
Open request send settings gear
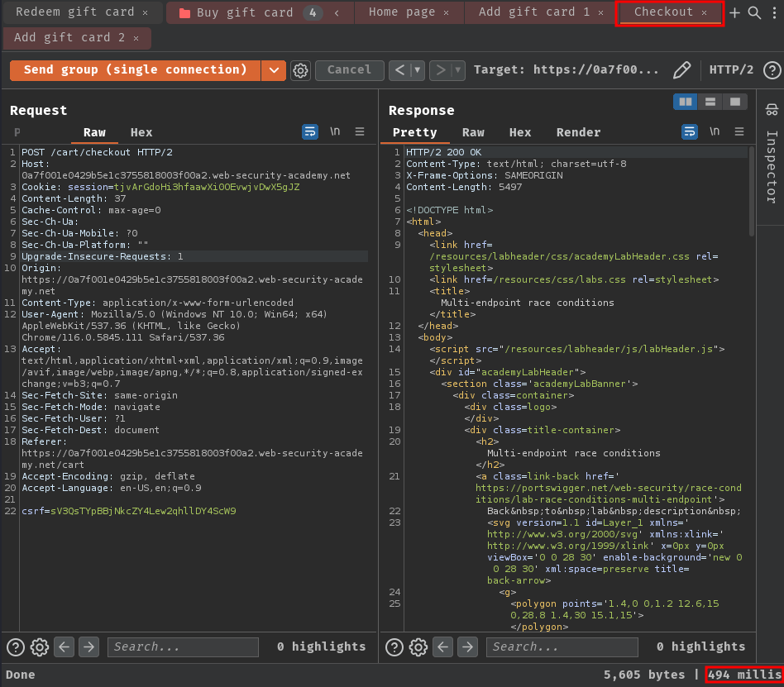click(x=300, y=70)
